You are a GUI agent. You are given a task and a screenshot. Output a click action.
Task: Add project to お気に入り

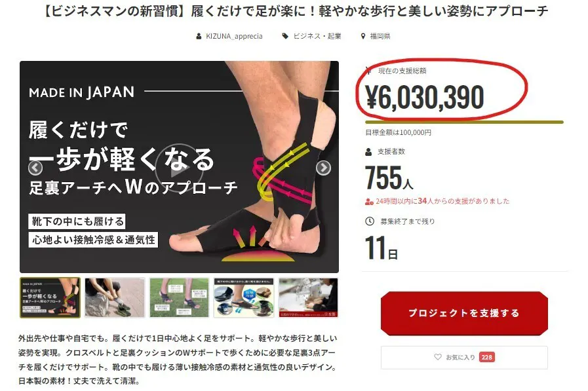point(464,358)
